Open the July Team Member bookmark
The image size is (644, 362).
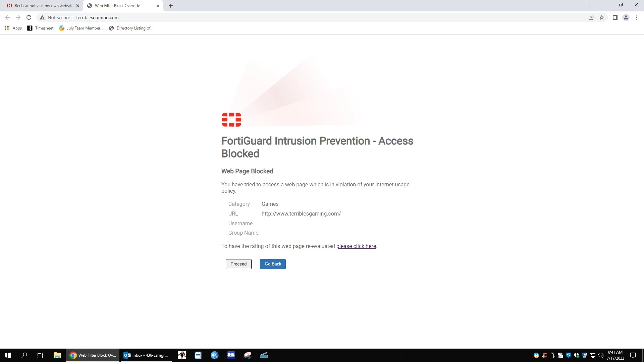(81, 28)
